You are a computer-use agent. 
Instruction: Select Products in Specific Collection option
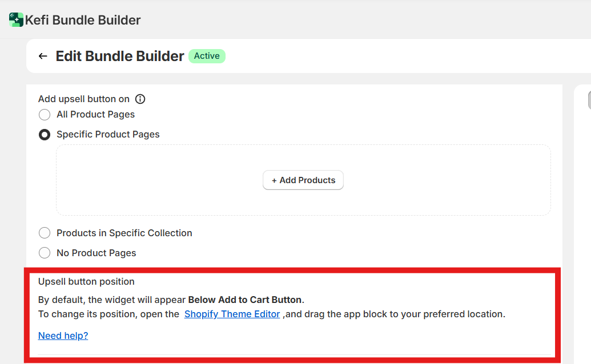(x=45, y=233)
